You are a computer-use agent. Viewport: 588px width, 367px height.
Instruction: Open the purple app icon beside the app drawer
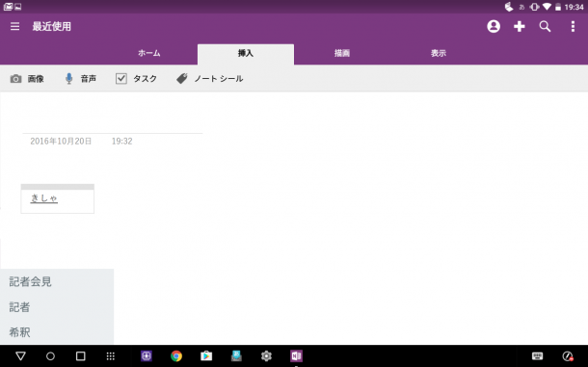coord(147,356)
